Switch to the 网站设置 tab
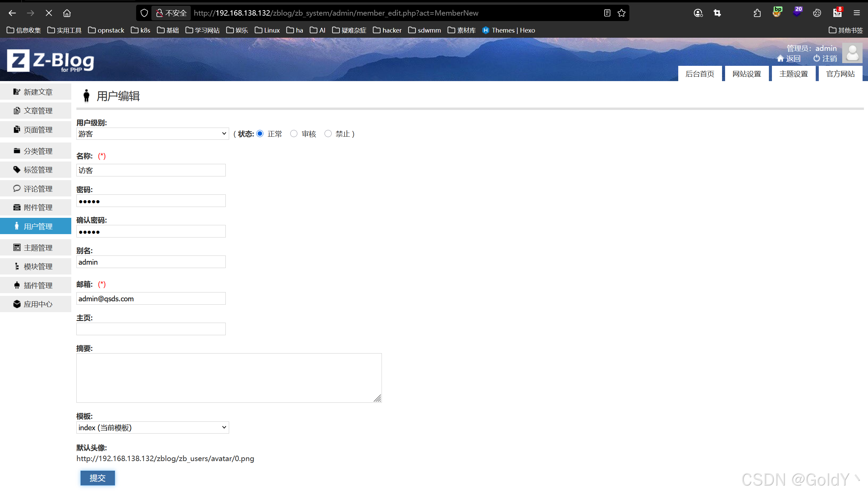Viewport: 868px width, 494px height. (x=746, y=74)
